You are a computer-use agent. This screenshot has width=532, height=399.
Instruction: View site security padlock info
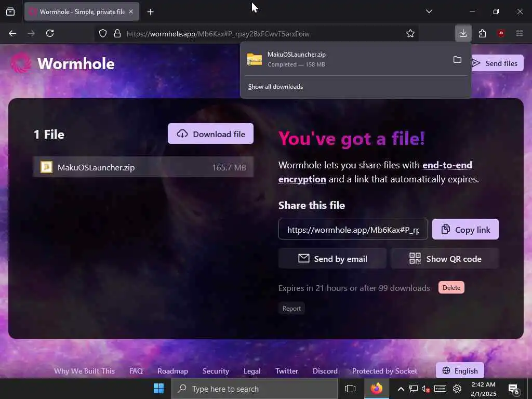pos(117,33)
